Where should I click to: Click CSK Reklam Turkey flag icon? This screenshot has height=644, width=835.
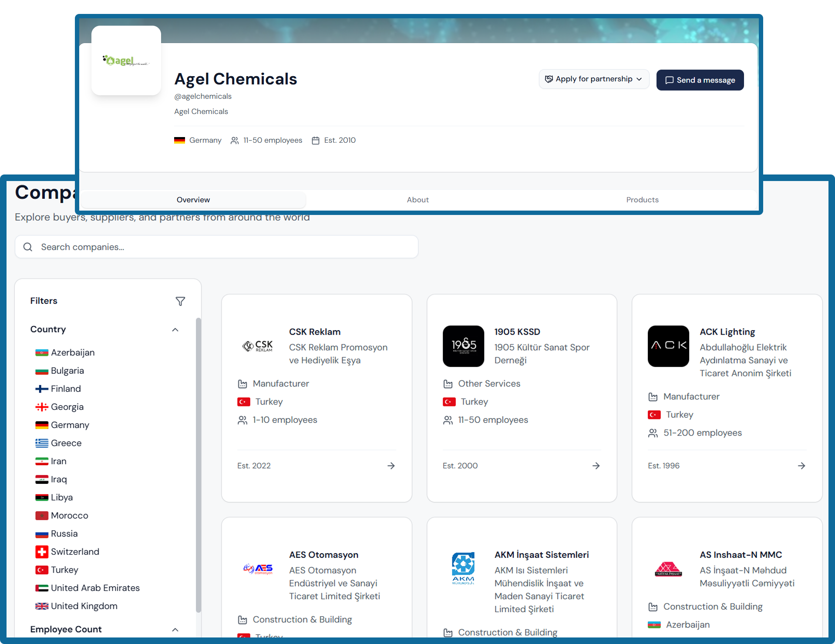(244, 402)
